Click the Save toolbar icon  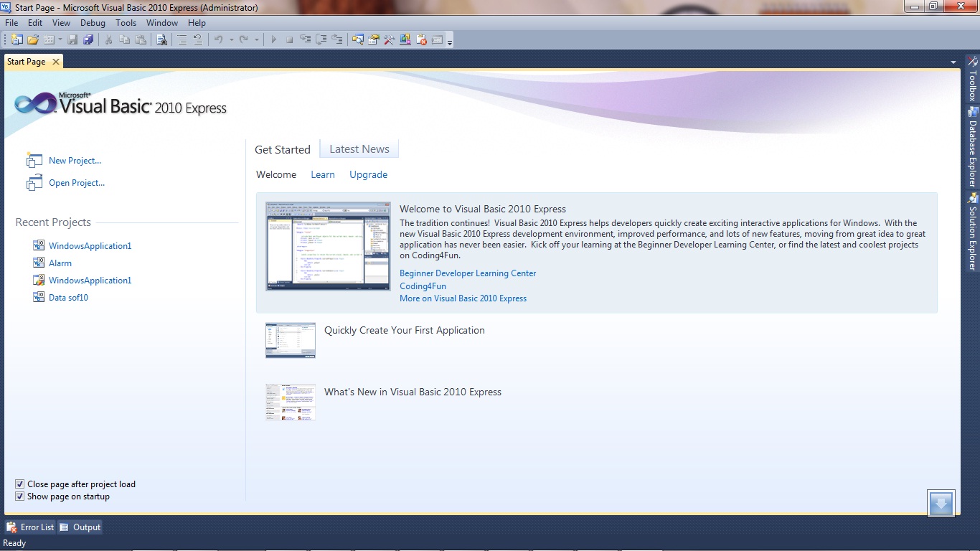[72, 40]
